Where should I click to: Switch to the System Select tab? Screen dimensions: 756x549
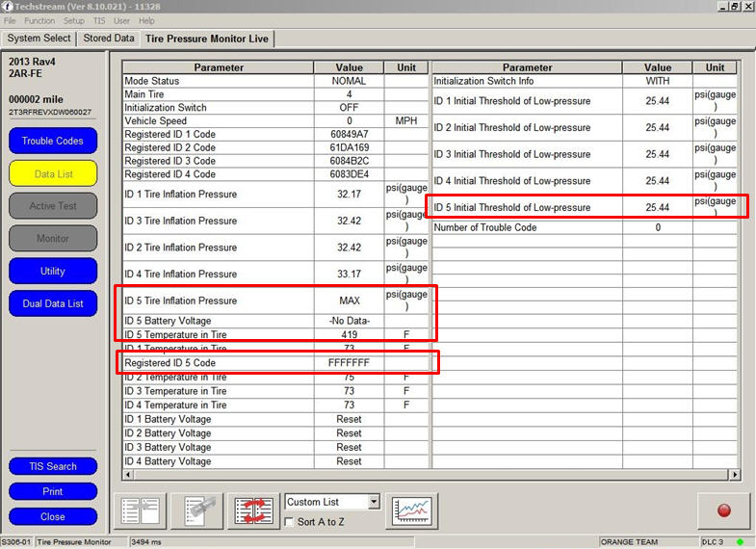tap(39, 39)
